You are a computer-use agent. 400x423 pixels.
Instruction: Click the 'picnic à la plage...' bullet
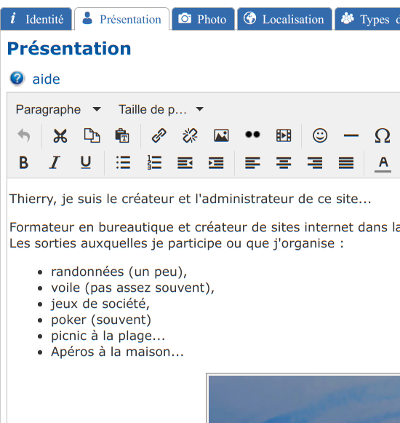point(108,336)
